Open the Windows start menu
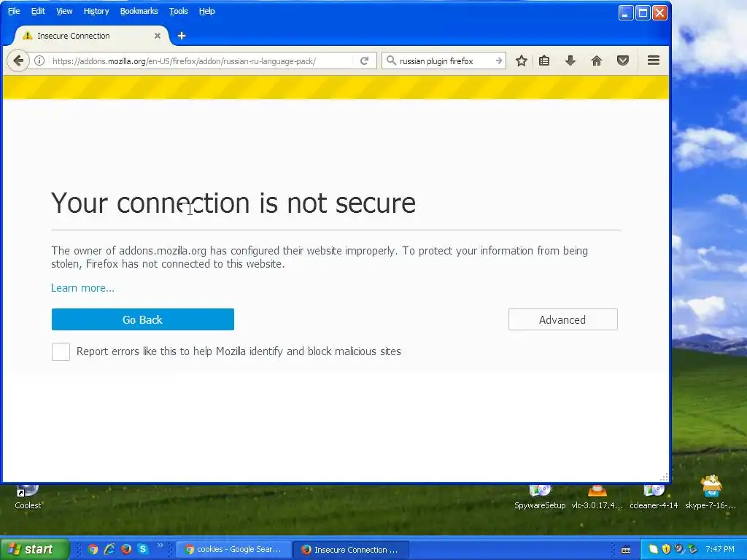 pos(34,549)
